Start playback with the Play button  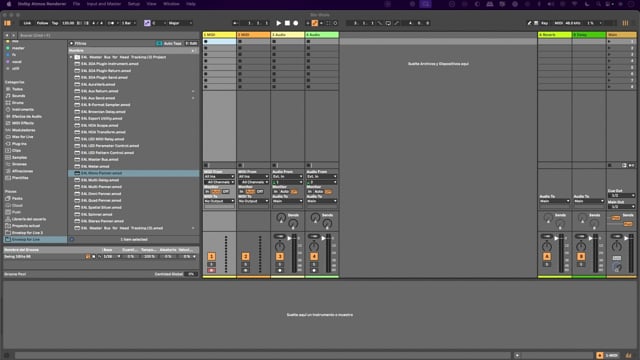[x=278, y=23]
